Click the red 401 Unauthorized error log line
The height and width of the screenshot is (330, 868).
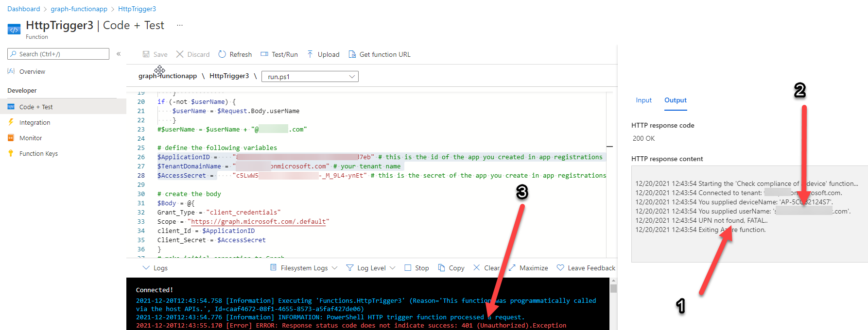tap(351, 326)
